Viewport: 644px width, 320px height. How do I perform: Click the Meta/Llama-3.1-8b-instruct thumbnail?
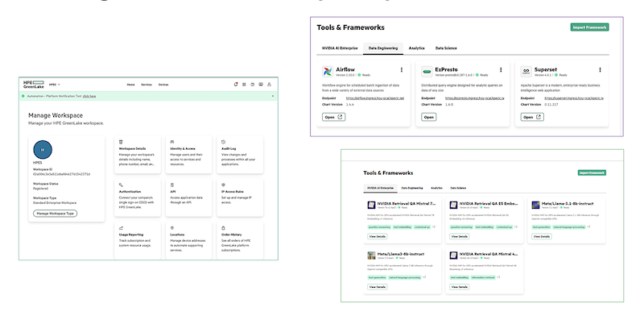point(535,205)
